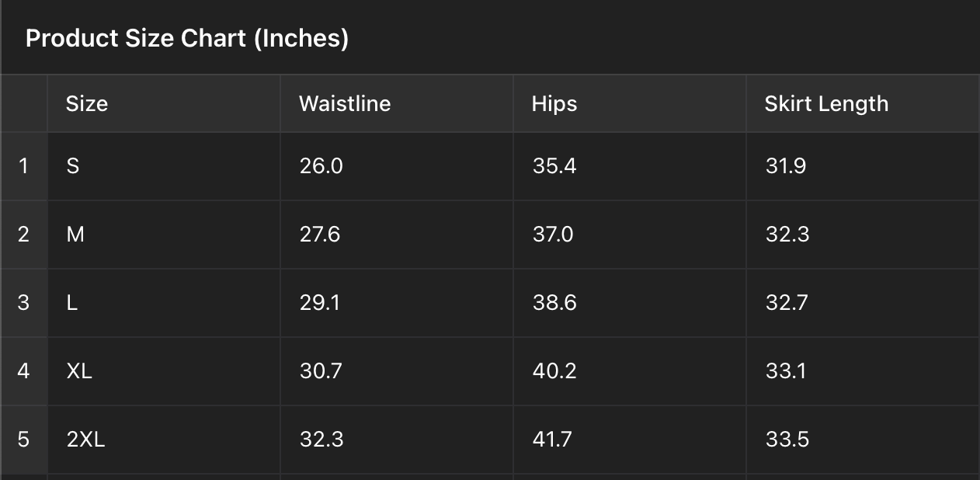The image size is (980, 480).
Task: Select row number 1
Action: tap(23, 166)
